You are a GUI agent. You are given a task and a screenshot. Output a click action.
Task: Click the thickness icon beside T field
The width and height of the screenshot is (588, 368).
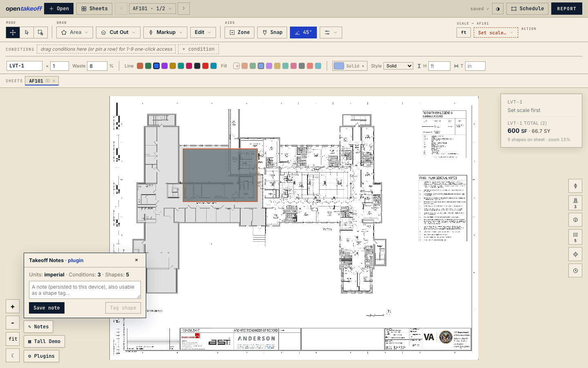[456, 66]
